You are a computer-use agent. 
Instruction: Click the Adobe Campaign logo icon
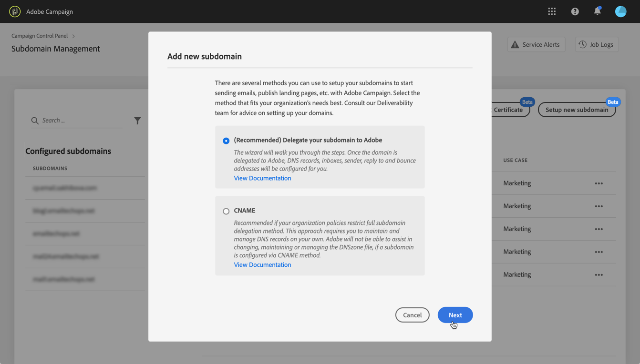pos(15,11)
